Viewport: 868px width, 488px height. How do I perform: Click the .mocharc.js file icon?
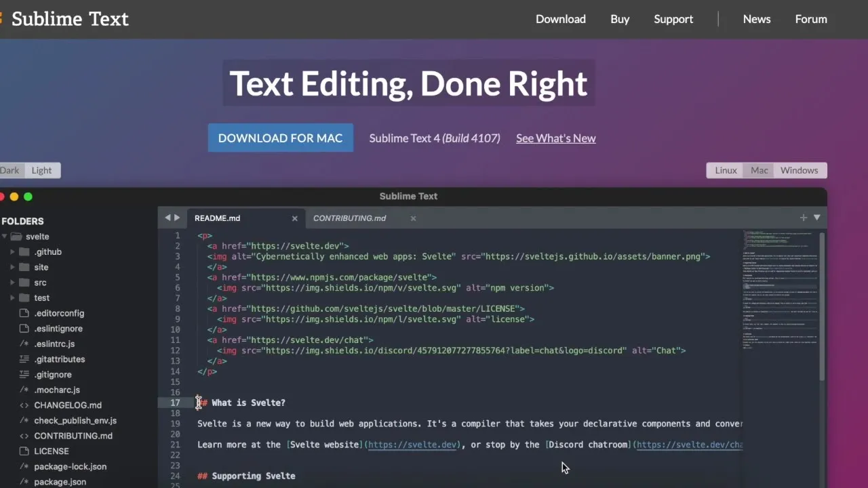pyautogui.click(x=24, y=390)
